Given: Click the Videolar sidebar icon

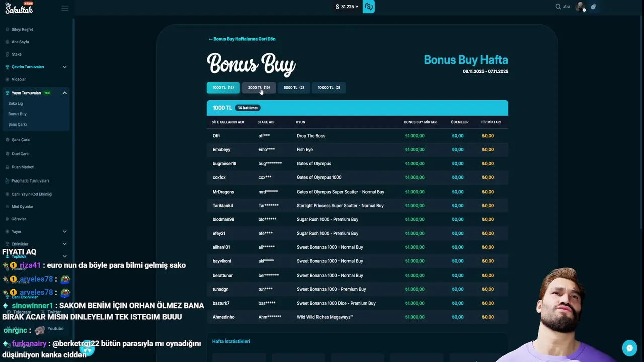Looking at the screenshot, I should 7,79.
